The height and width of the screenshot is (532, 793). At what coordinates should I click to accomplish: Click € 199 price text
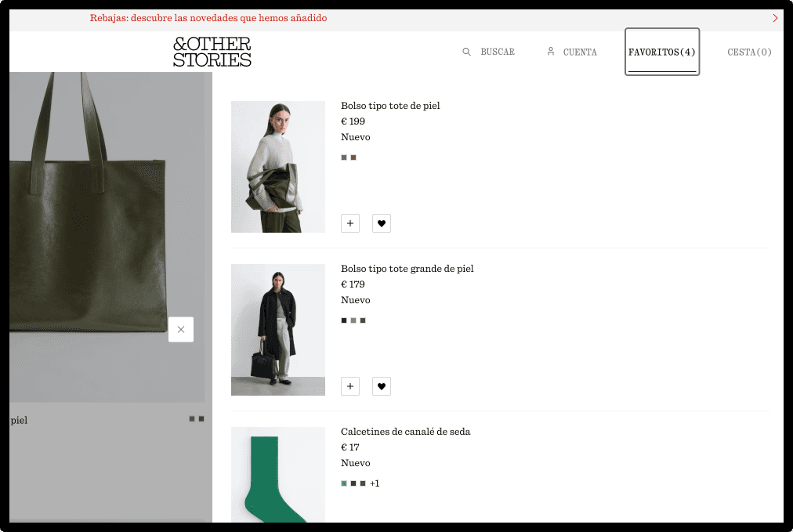pos(353,121)
